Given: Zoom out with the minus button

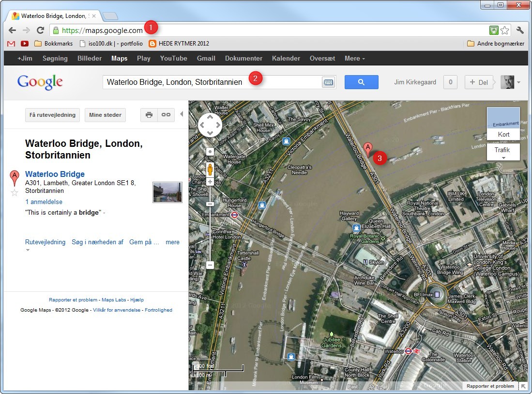Looking at the screenshot, I should 210,265.
